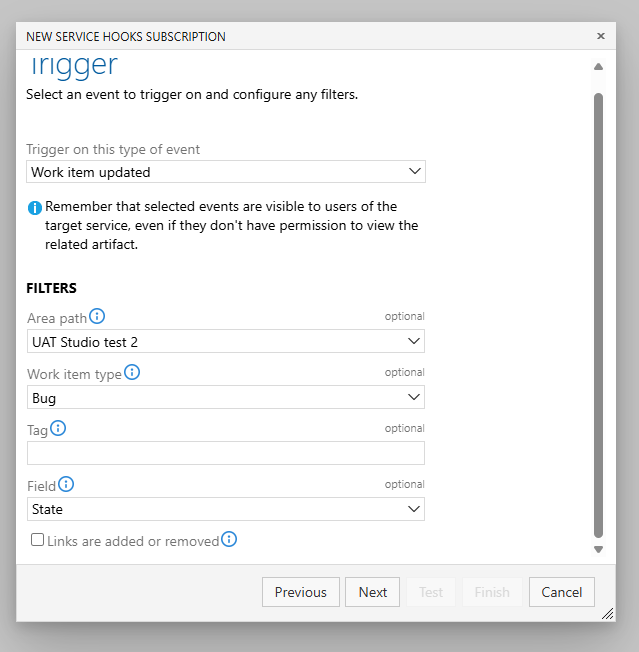
Task: Click the Next button
Action: coord(373,592)
